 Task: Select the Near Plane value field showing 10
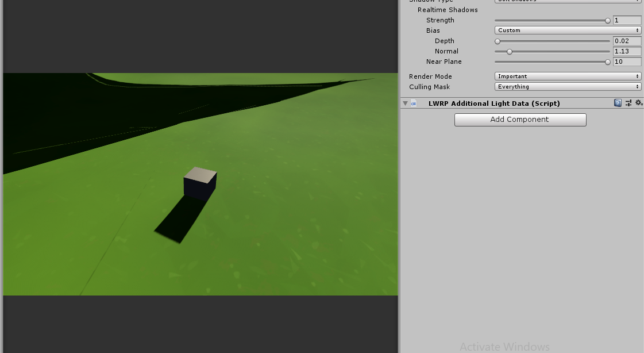[627, 62]
